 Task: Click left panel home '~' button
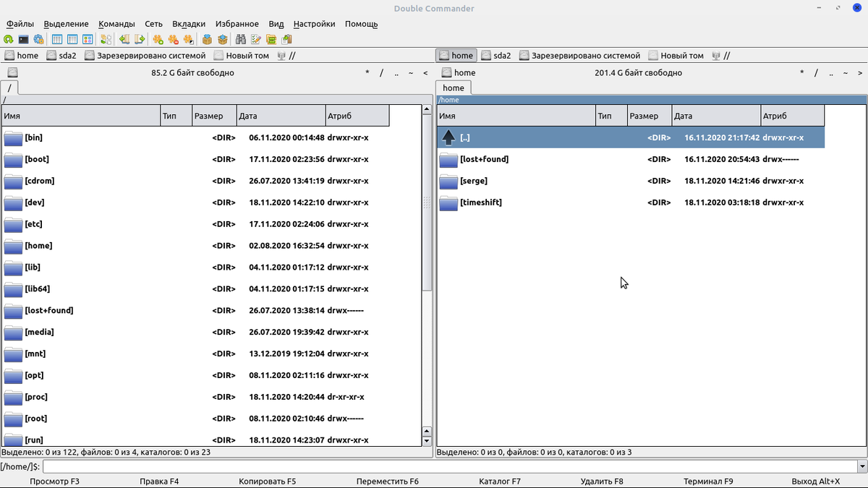pos(411,73)
